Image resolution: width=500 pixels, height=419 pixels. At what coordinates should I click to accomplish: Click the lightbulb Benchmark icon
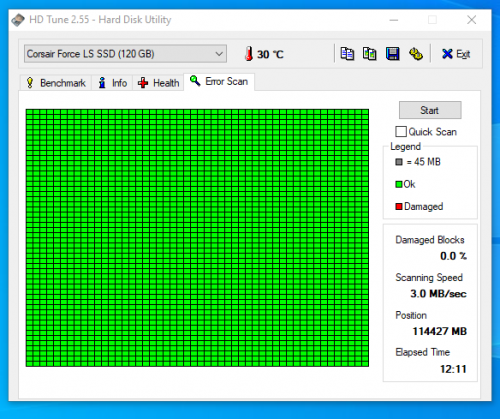(30, 83)
